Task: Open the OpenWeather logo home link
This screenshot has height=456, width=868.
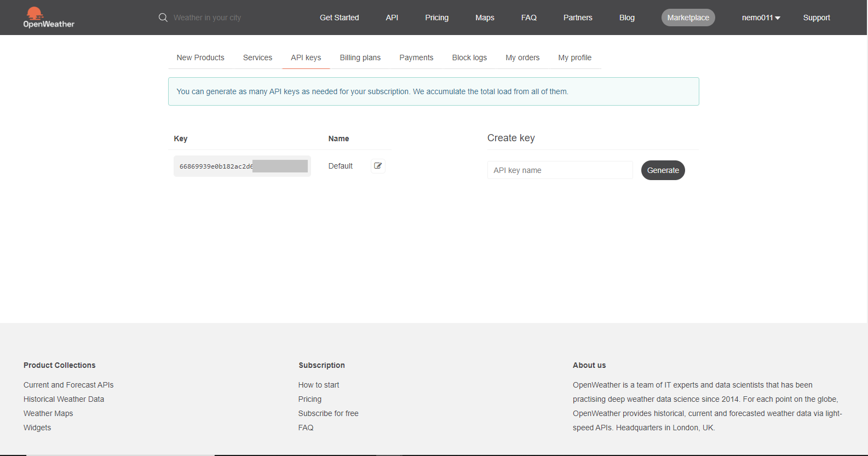Action: click(49, 18)
